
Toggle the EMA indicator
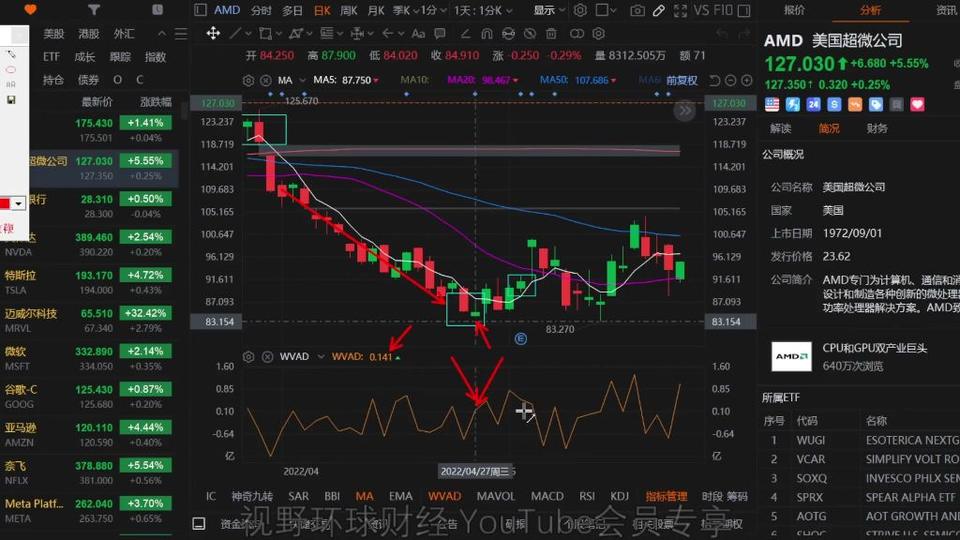400,496
